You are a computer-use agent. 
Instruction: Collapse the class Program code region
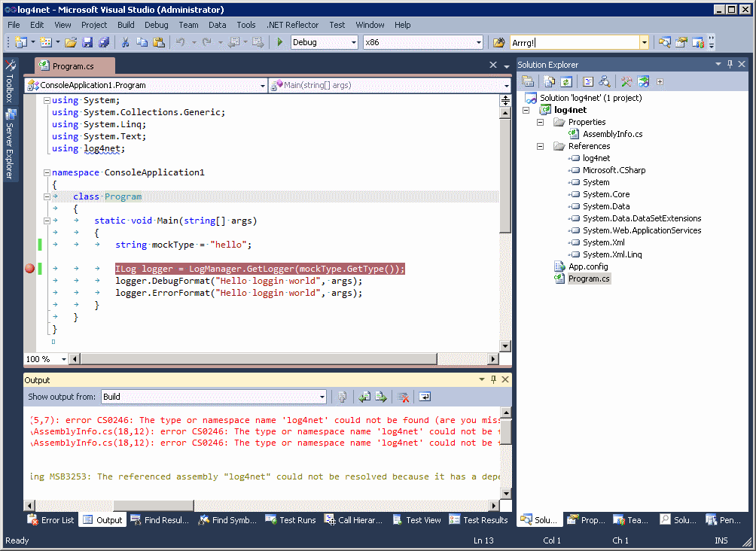(x=47, y=196)
